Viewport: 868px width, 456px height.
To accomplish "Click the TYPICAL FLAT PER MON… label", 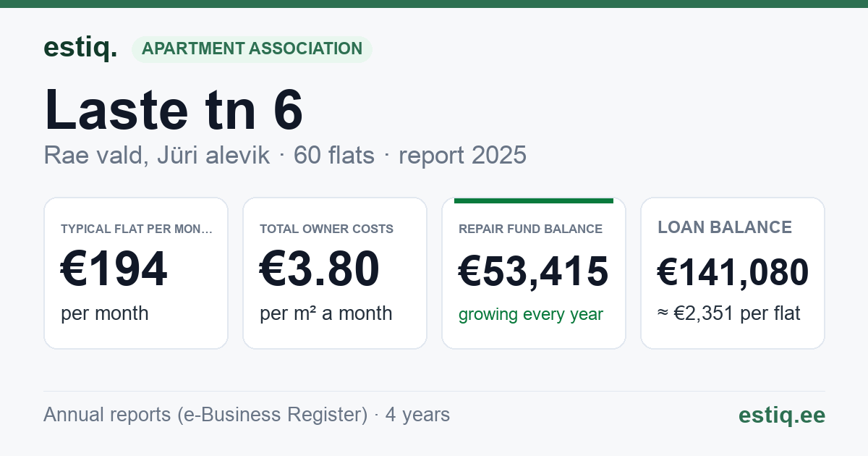I will point(137,229).
